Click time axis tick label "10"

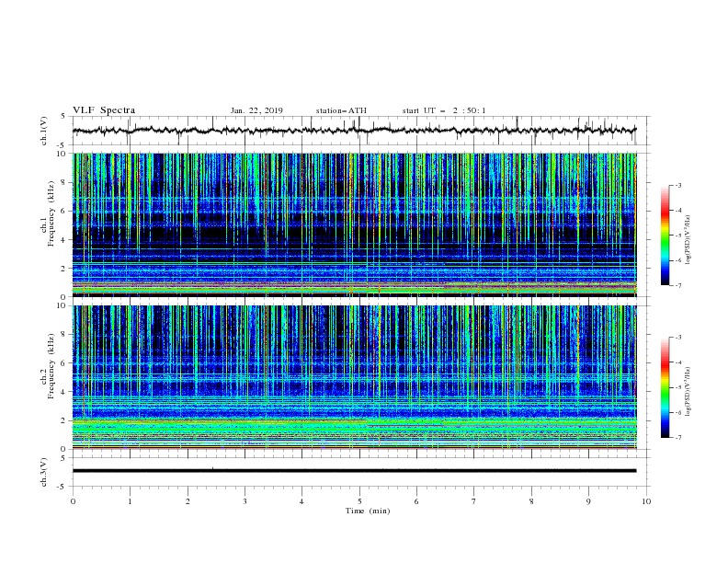(646, 501)
